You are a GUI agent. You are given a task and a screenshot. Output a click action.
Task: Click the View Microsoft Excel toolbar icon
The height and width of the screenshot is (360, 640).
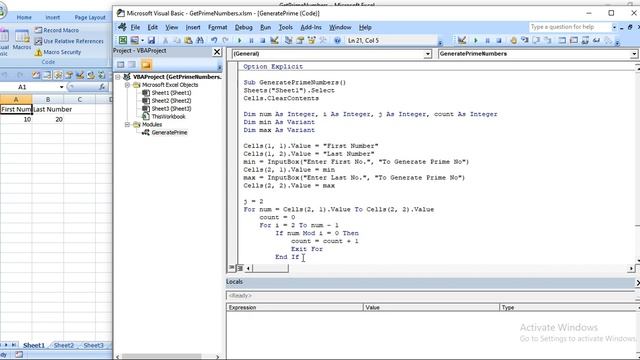click(x=122, y=40)
